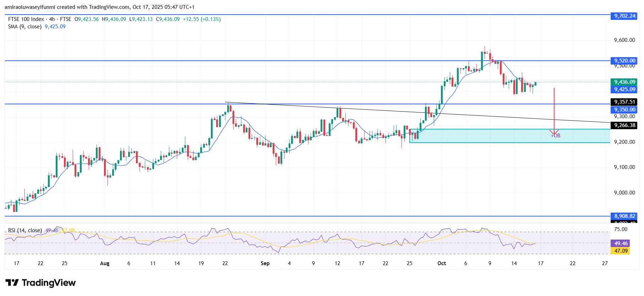Click the Oct label on time axis
The height and width of the screenshot is (296, 644).
(442, 263)
